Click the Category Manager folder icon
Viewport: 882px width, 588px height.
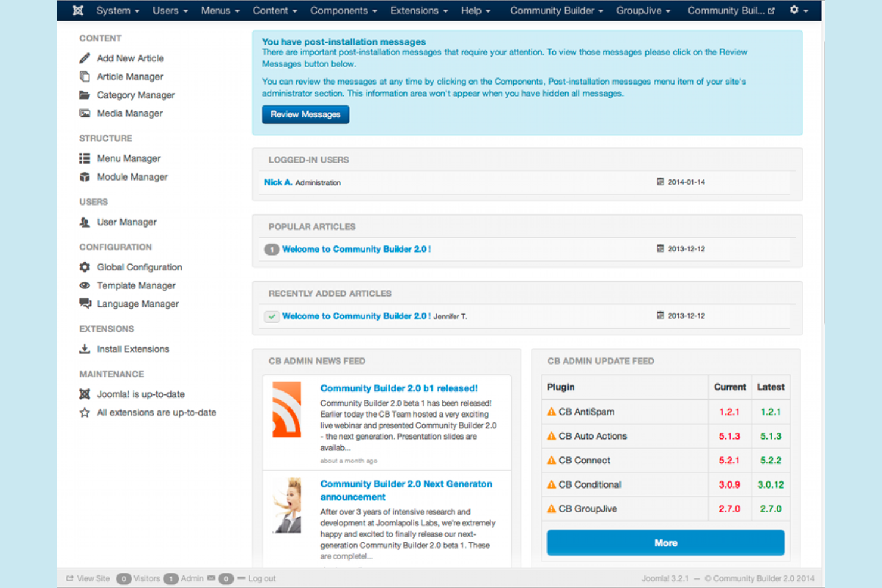coord(85,95)
